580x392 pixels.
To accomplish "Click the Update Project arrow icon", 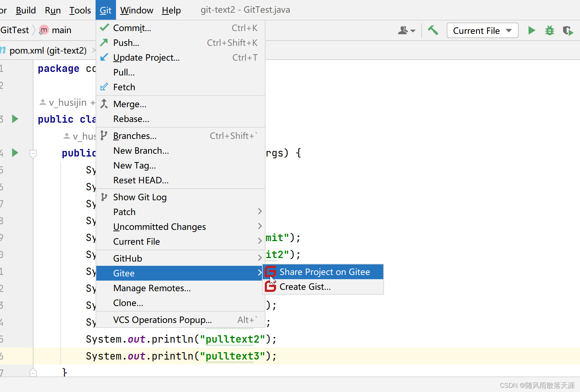I will 104,57.
